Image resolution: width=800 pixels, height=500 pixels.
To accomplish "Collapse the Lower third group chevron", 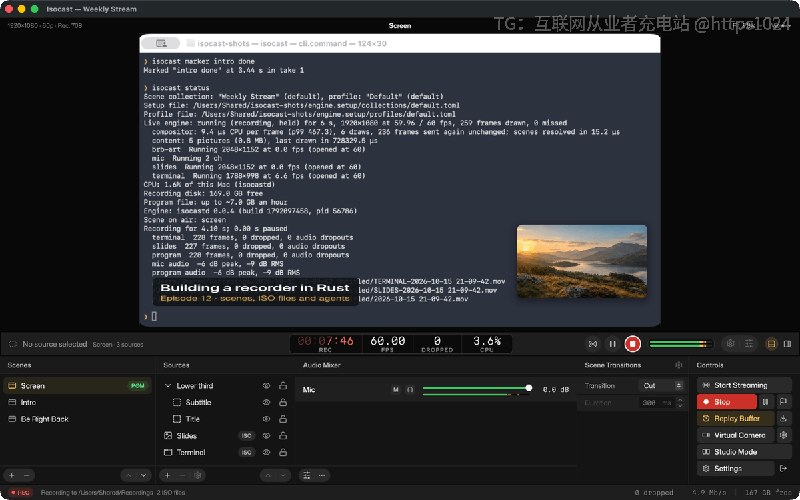I will [x=168, y=386].
